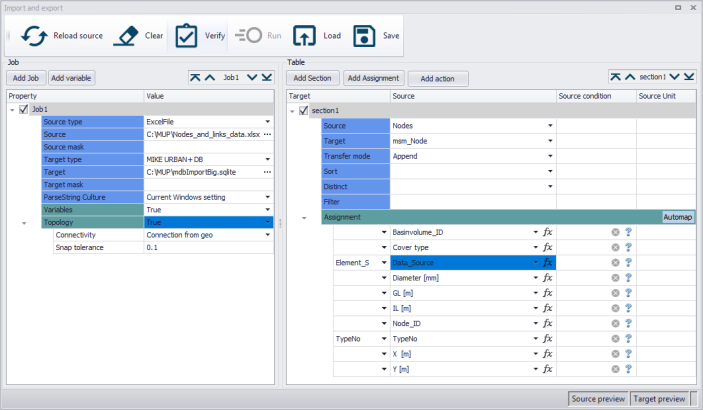Click the Add action button
The image size is (703, 410).
tap(438, 79)
